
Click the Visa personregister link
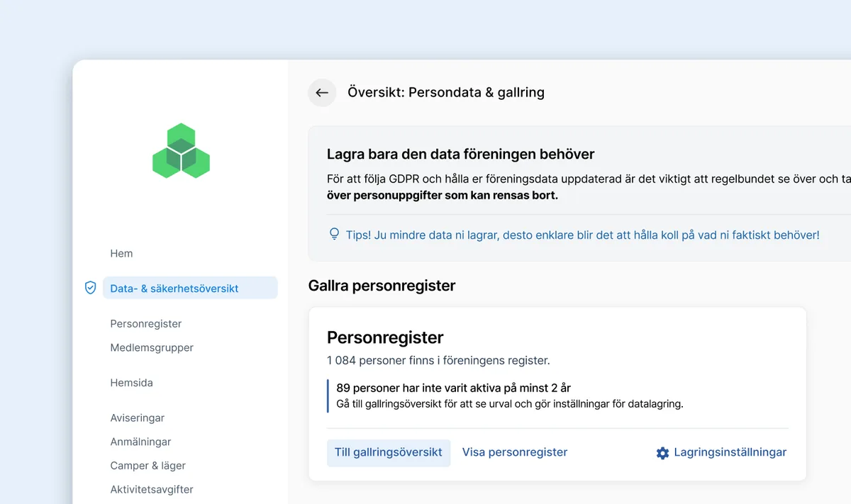pos(515,452)
